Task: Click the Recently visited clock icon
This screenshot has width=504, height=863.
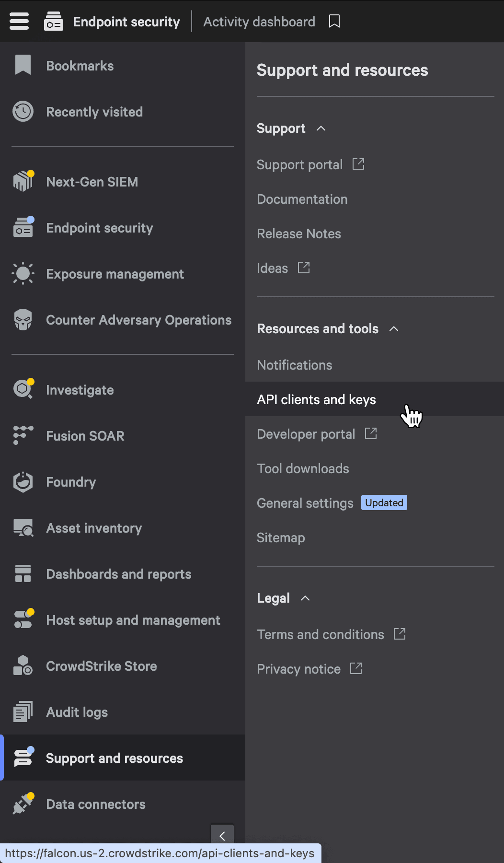Action: [x=23, y=111]
